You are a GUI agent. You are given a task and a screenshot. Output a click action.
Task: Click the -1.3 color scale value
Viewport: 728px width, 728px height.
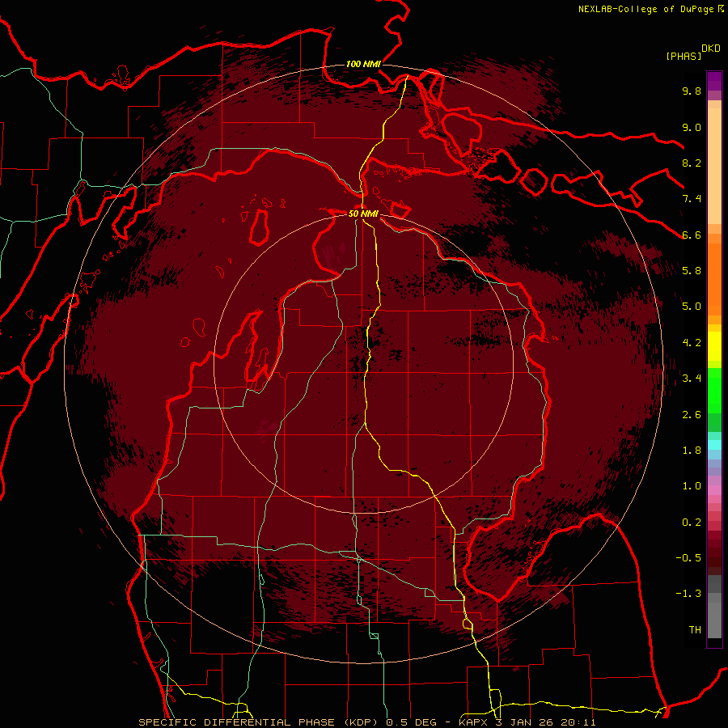click(688, 594)
